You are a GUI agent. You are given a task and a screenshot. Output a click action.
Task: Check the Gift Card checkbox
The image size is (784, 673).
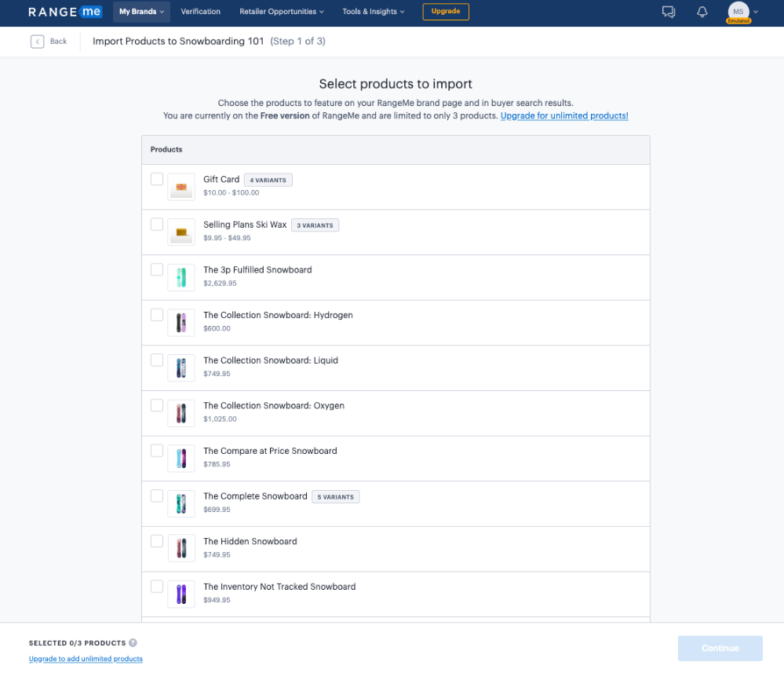(157, 179)
